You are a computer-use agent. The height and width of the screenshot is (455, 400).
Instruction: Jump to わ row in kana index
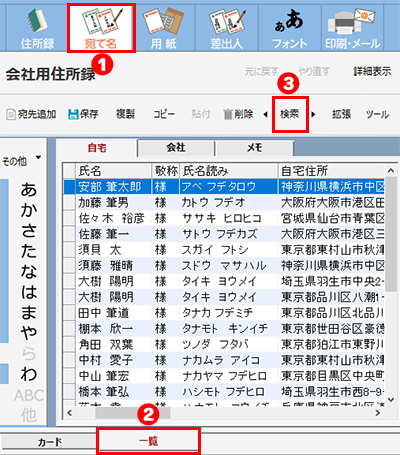29,374
